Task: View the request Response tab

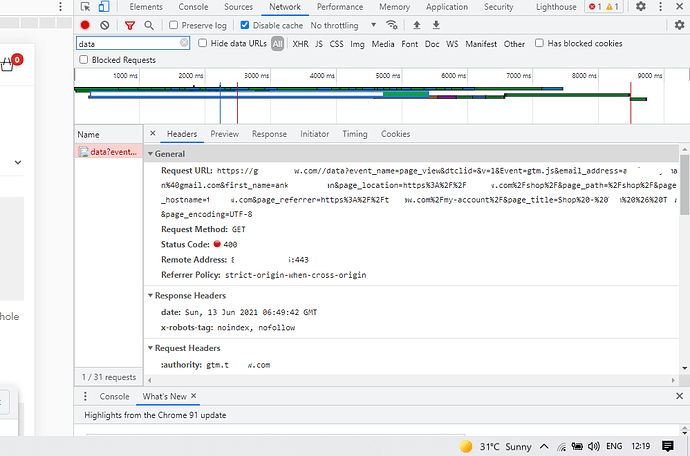Action: point(269,134)
